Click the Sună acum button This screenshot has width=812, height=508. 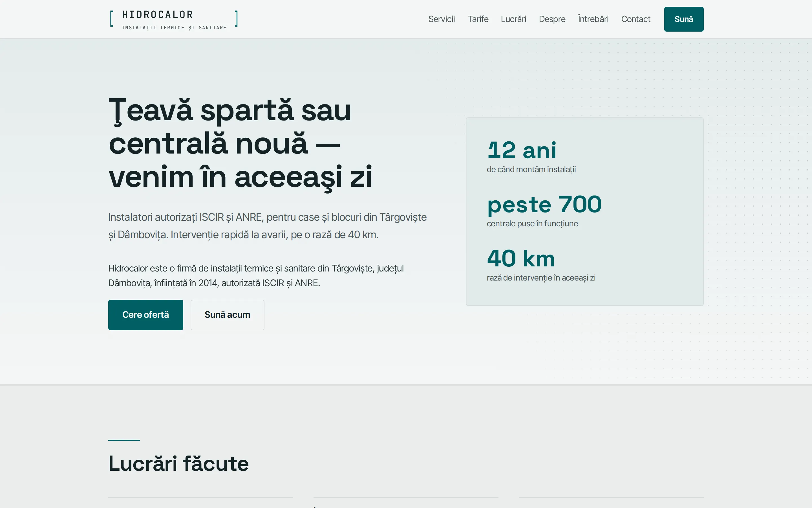click(228, 315)
